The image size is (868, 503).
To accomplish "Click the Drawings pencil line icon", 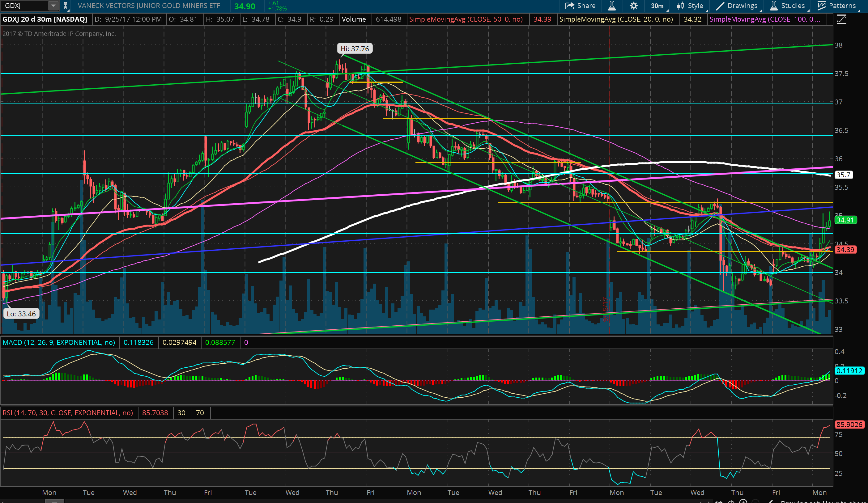I will point(720,6).
